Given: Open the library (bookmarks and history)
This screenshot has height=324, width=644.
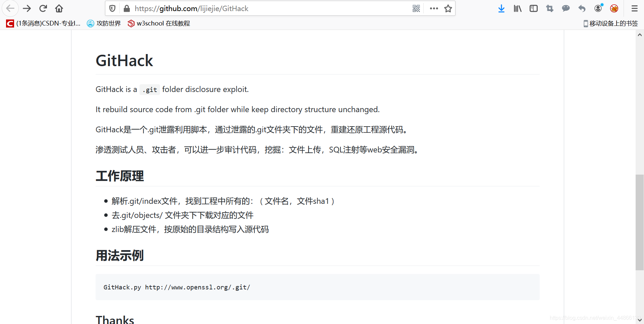Looking at the screenshot, I should point(517,8).
